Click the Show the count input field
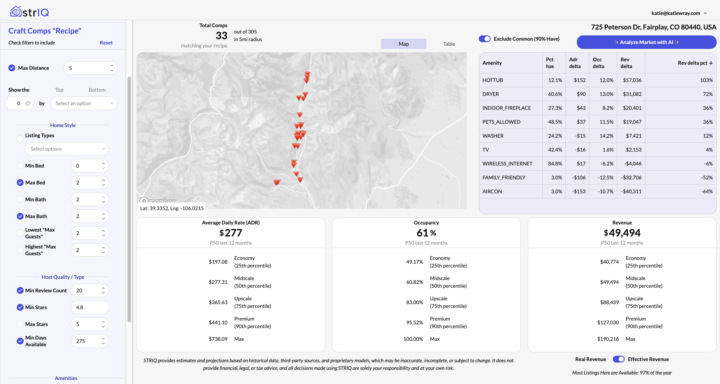The image size is (720, 384). (20, 103)
